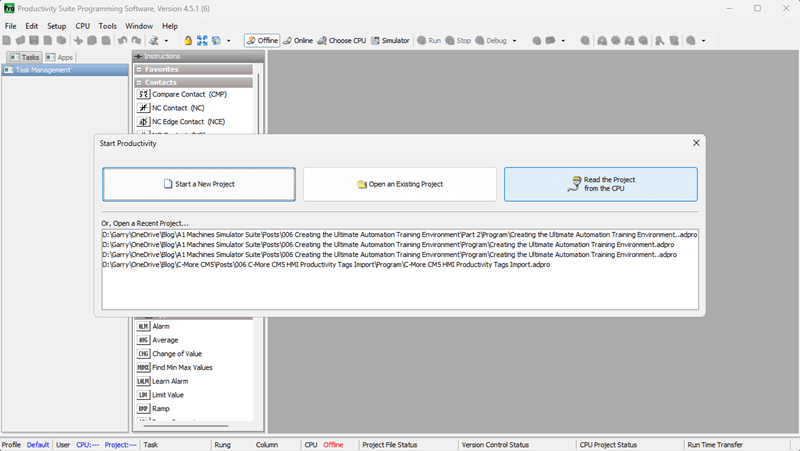The height and width of the screenshot is (451, 800).
Task: Click the Find Min Max Values icon
Action: click(x=143, y=368)
